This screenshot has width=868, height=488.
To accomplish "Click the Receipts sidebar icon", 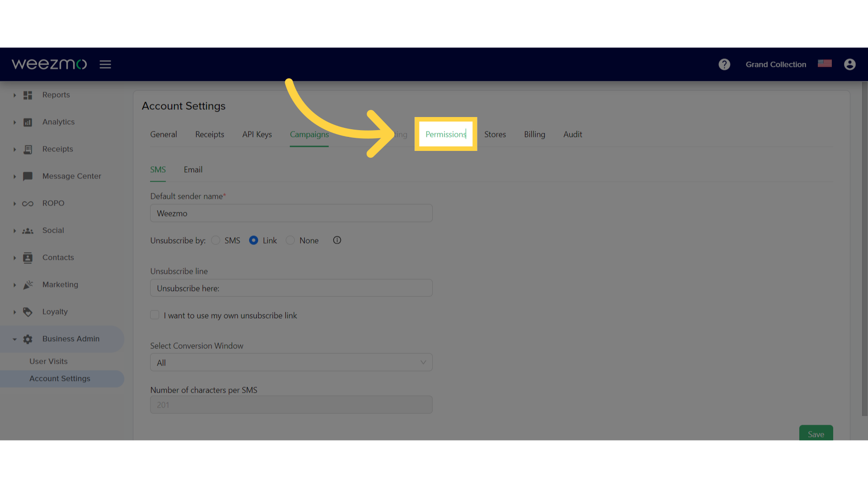I will coord(28,148).
